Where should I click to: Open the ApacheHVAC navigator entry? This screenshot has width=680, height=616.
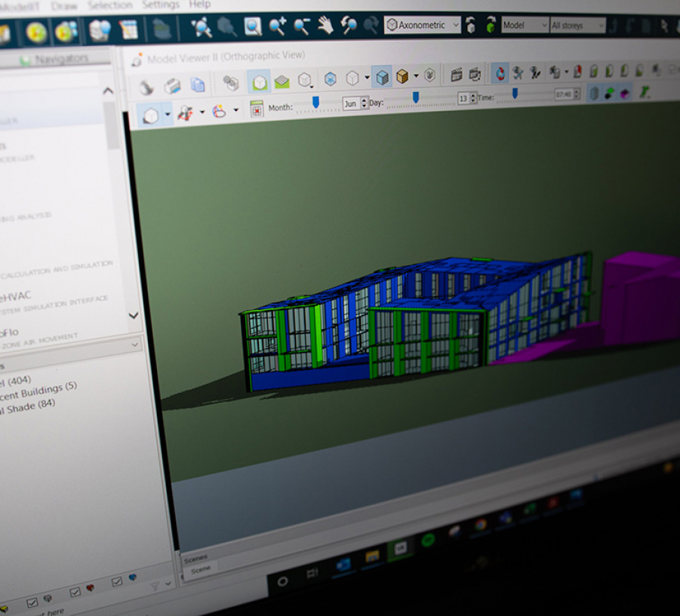[16, 297]
